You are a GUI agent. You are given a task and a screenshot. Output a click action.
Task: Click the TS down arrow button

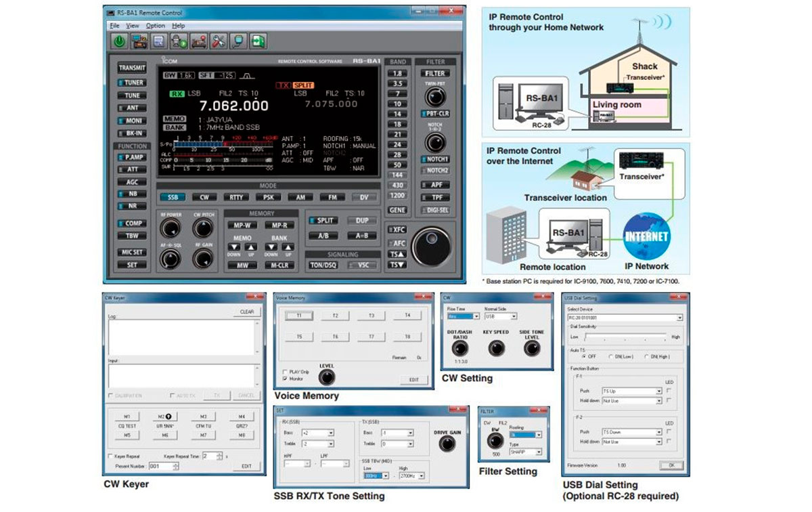coord(398,265)
